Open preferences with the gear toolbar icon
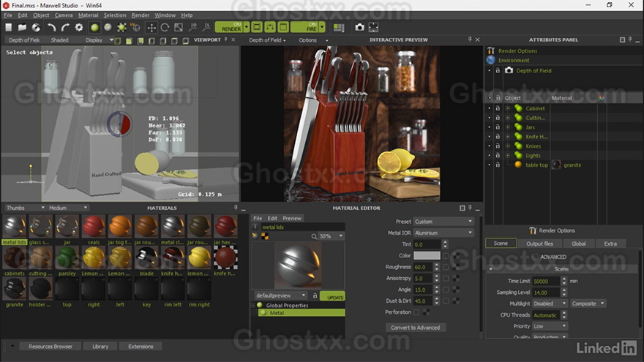644x362 pixels. [x=79, y=28]
